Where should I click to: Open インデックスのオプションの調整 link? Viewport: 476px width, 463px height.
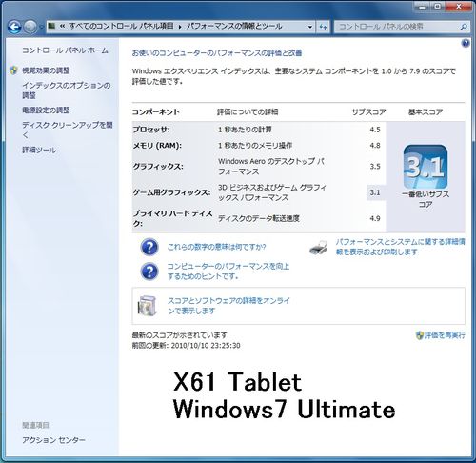tap(67, 91)
